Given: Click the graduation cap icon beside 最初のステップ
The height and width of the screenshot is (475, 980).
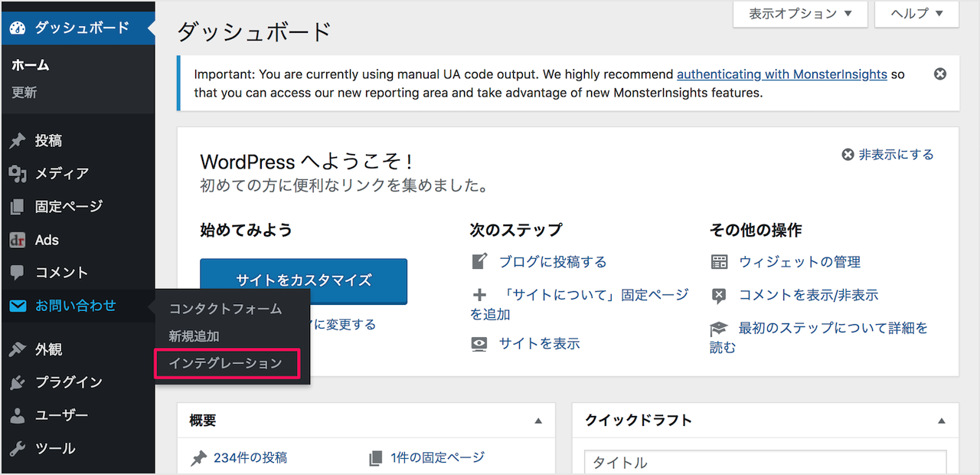Looking at the screenshot, I should 719,329.
